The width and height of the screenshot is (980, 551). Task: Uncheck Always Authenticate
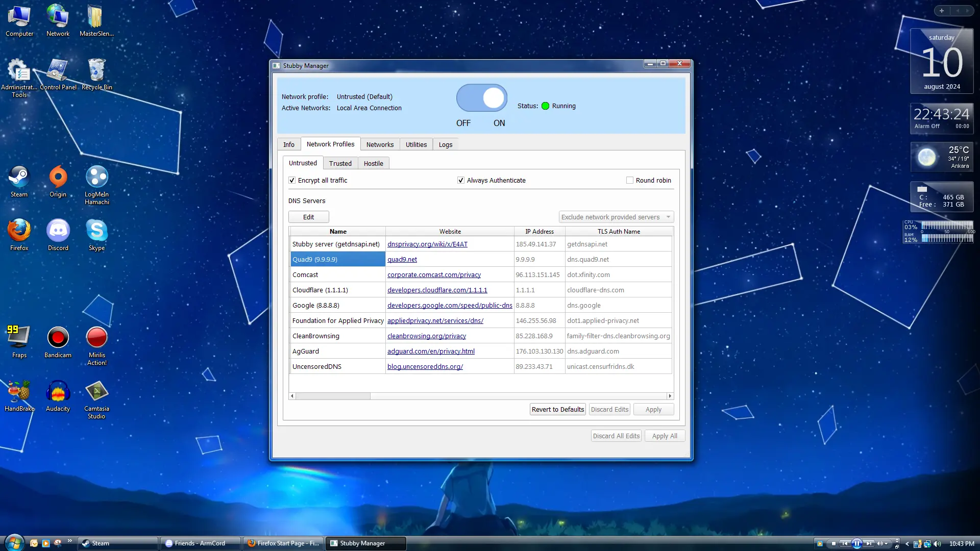(461, 181)
